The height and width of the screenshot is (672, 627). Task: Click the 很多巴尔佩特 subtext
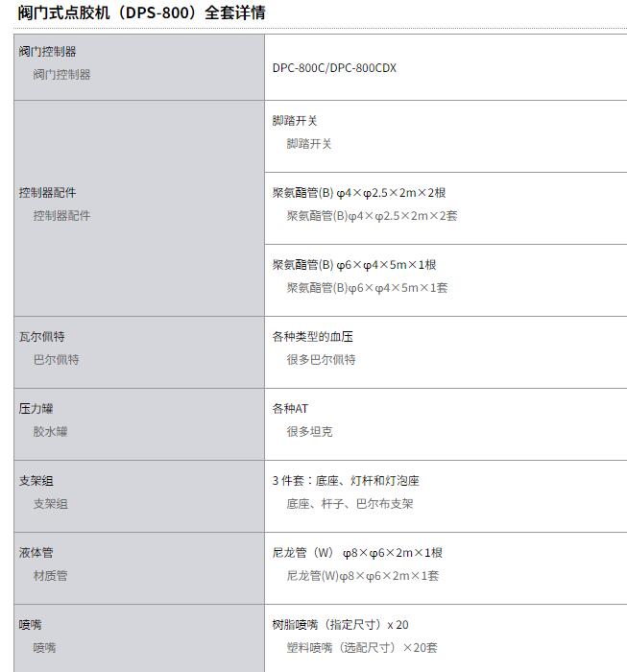coord(321,360)
